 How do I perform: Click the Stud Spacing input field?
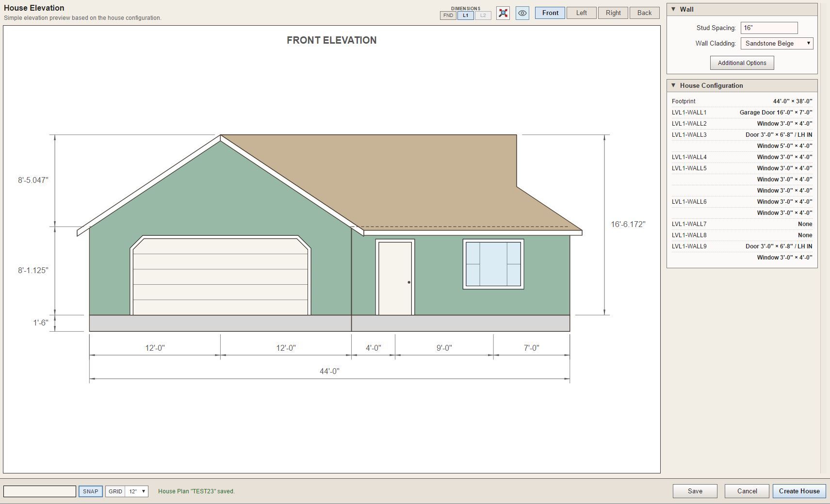point(769,28)
